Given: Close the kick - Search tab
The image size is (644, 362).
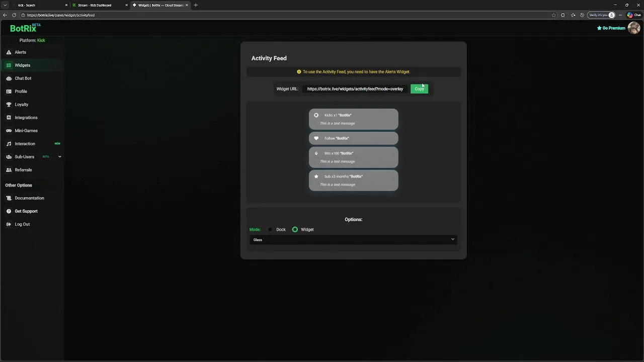Looking at the screenshot, I should 66,5.
